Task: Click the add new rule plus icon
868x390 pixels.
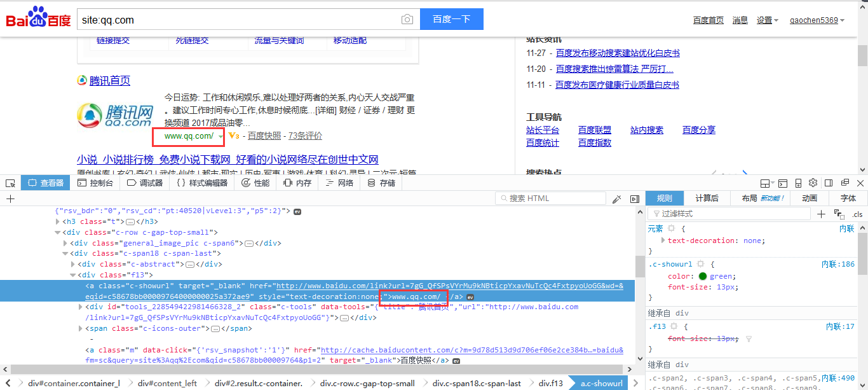Action: coord(821,214)
